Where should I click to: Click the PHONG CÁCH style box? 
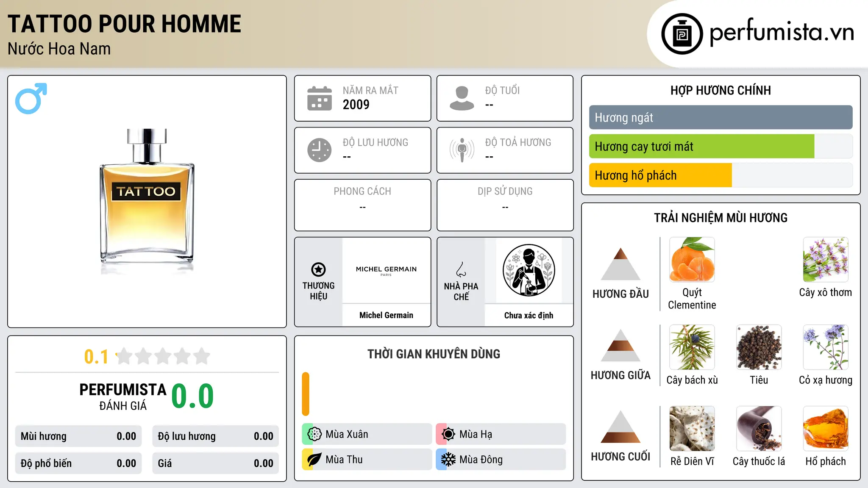click(x=362, y=205)
